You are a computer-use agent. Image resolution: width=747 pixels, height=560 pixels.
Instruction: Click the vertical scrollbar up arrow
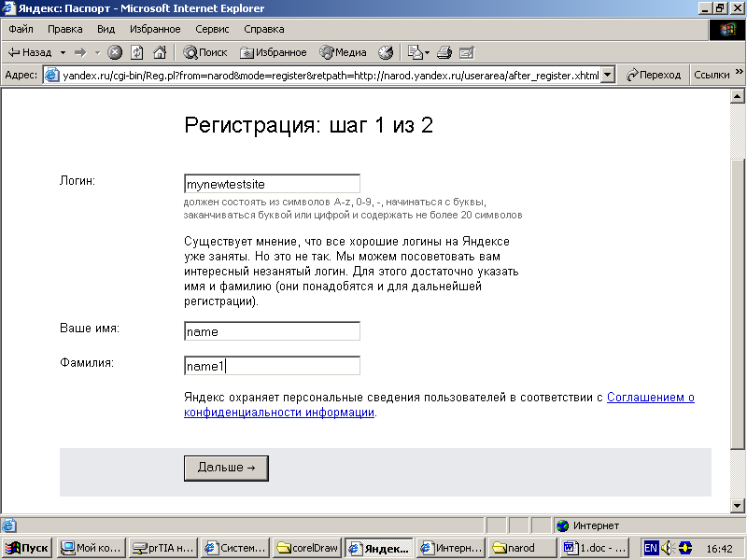tap(738, 97)
